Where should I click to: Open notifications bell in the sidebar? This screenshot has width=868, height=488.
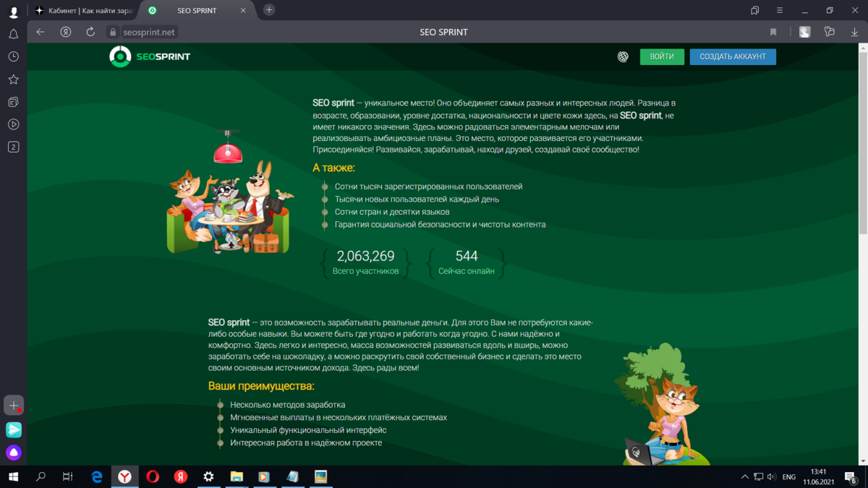click(13, 34)
